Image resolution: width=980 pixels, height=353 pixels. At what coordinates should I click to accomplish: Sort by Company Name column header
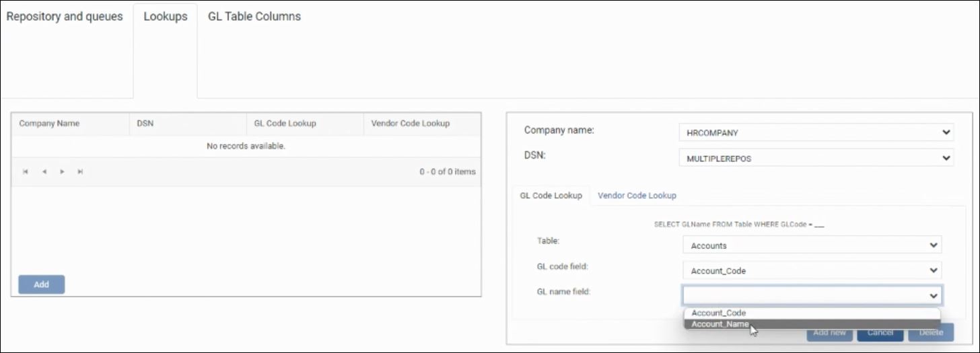click(49, 124)
